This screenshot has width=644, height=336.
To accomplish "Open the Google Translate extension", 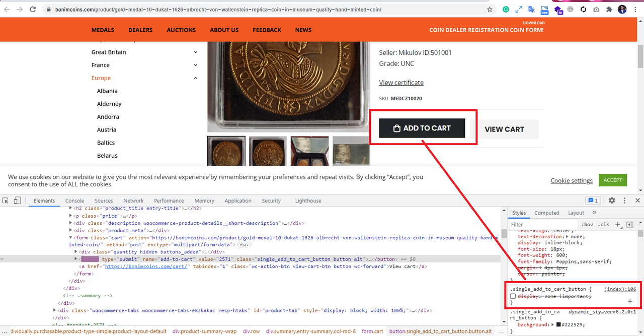I will (x=532, y=9).
